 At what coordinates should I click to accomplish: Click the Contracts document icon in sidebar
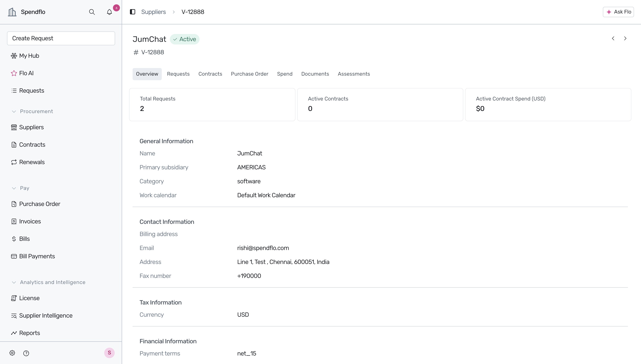pos(14,145)
